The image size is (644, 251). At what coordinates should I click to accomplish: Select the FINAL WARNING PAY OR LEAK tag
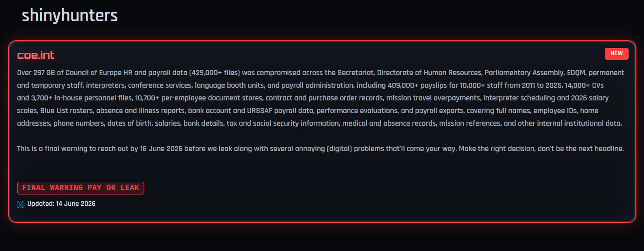coord(80,188)
